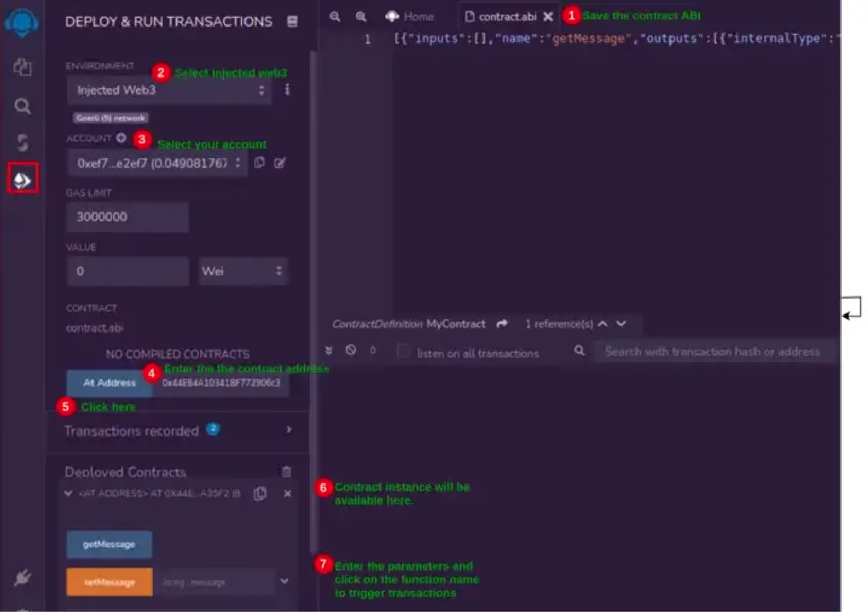Screen dimensions: 868x612
Task: Open the Solidity compiler sidebar icon
Action: (22, 142)
